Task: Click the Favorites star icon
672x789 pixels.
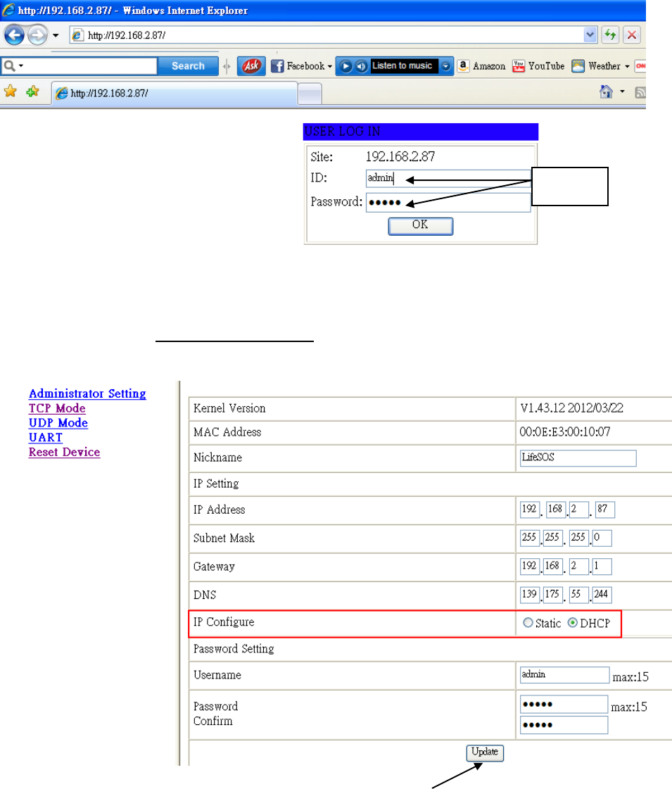Action: 11,91
